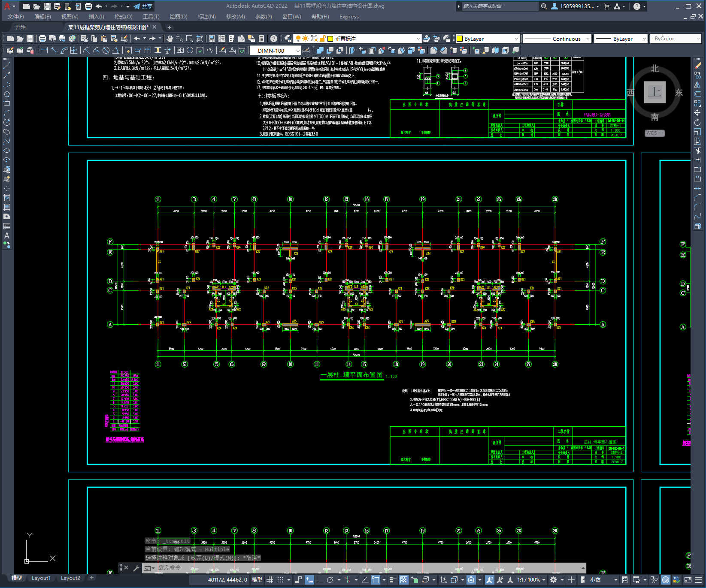Click the Plot (print) icon in Standard toolbar

[42, 39]
